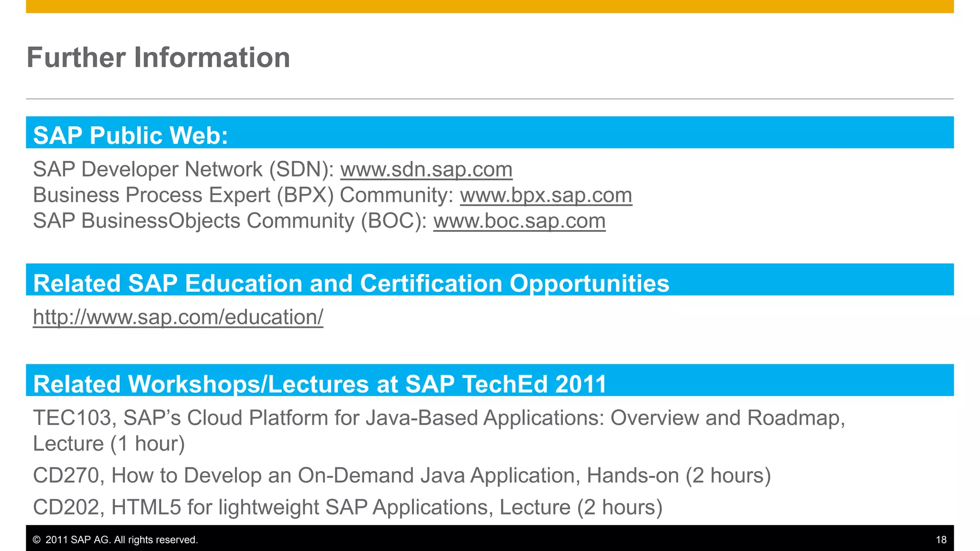This screenshot has height=551, width=980.
Task: Click Related SAP Education and Certification header
Action: (351, 283)
